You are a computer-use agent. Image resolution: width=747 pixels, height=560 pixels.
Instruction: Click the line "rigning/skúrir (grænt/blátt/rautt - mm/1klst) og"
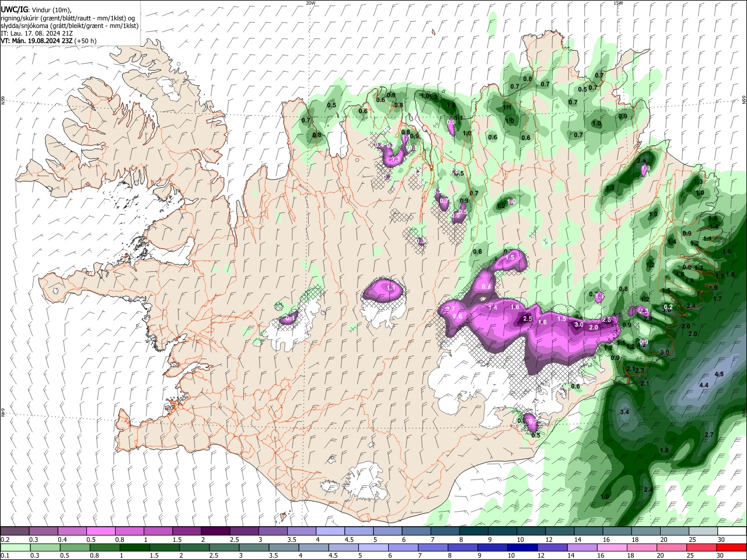click(68, 17)
